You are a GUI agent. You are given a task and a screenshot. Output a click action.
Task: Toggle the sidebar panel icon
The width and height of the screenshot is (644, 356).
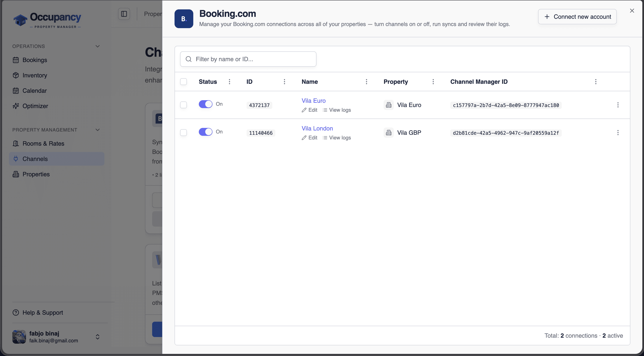124,14
